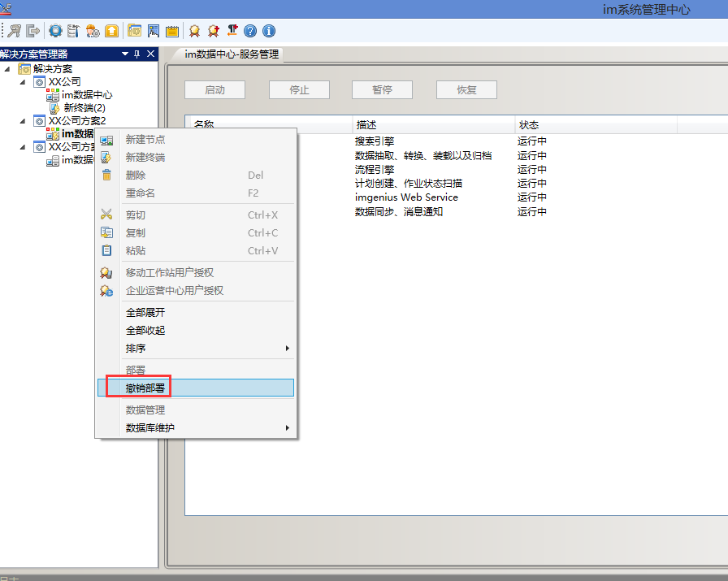Select 全部展开 in the context menu
The height and width of the screenshot is (581, 728).
click(145, 313)
